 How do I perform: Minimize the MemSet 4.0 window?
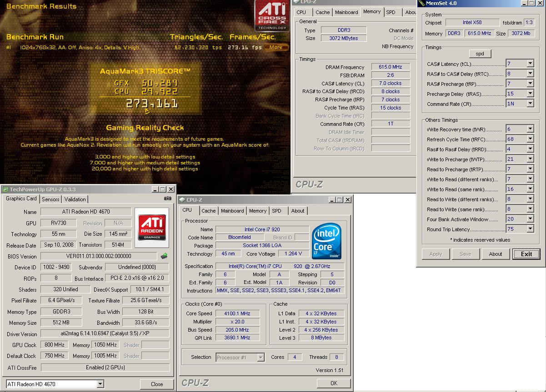point(524,3)
